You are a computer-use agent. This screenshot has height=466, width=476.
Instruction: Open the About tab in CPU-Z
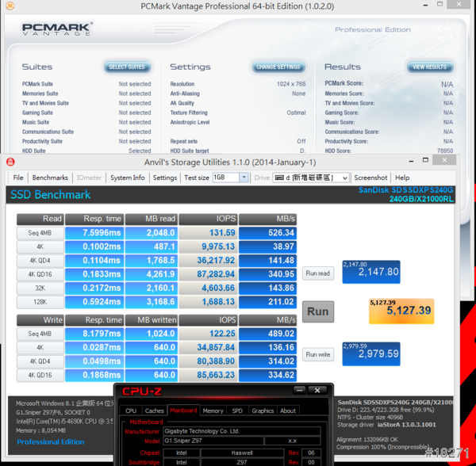pos(288,411)
